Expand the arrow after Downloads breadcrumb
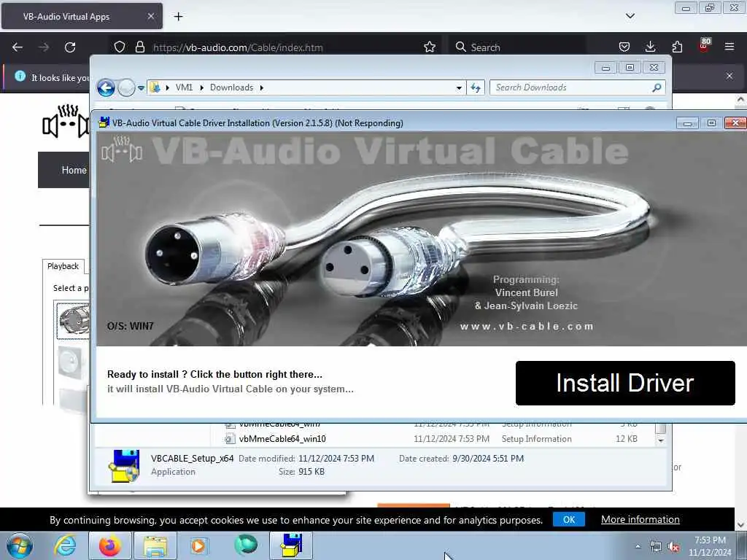 coord(262,88)
